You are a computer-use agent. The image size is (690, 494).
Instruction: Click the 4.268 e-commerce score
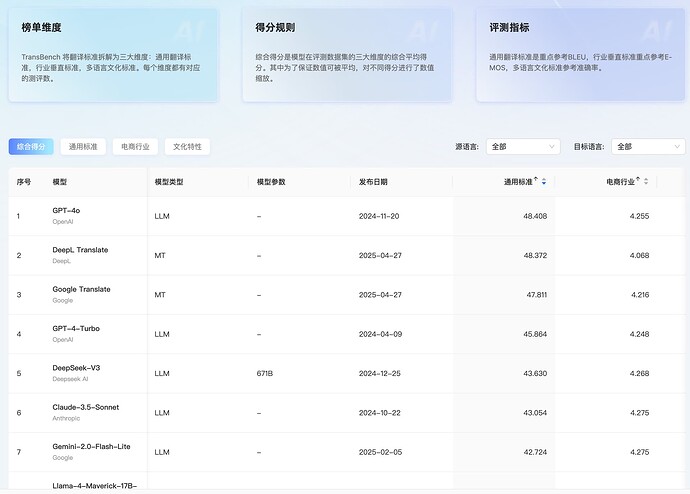639,373
